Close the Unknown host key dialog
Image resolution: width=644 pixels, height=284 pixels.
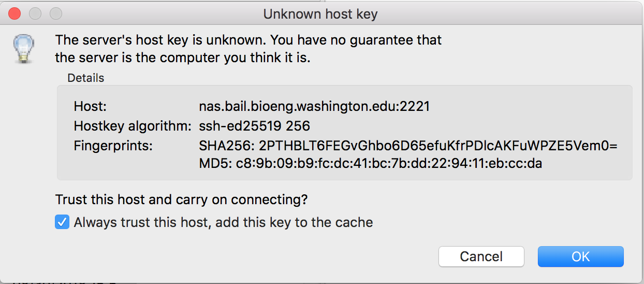pos(14,13)
